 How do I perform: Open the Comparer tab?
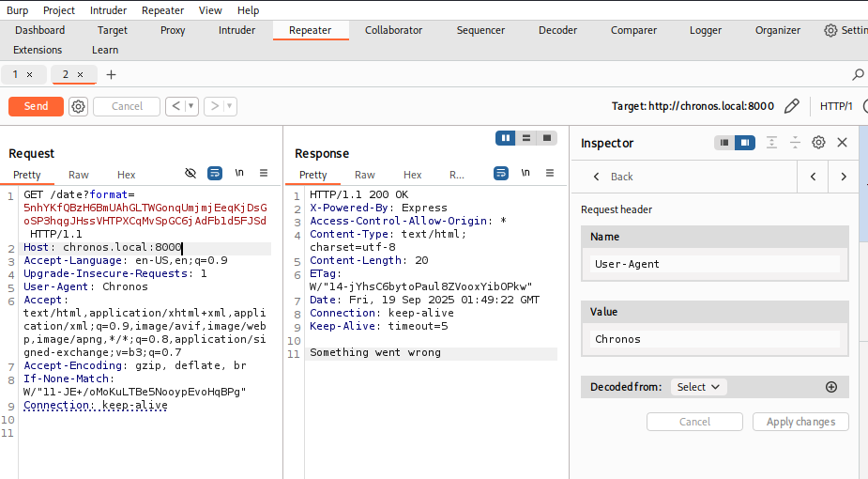click(x=633, y=30)
